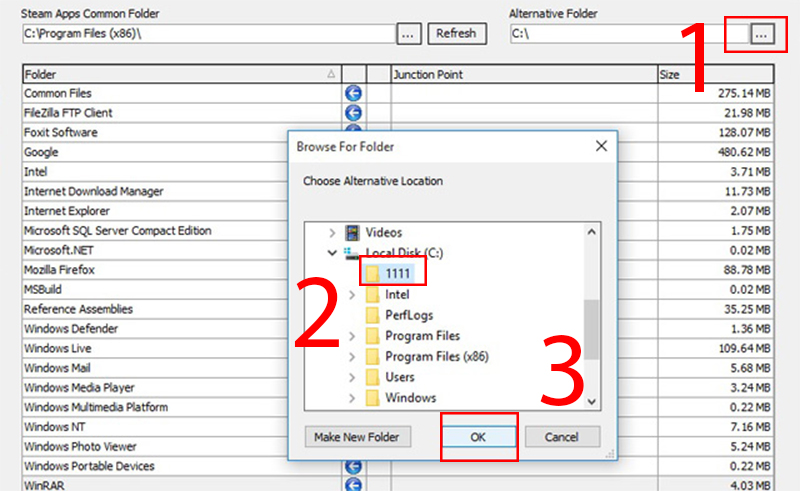Click the Alternative Folder path field
Image resolution: width=800 pixels, height=491 pixels.
630,34
